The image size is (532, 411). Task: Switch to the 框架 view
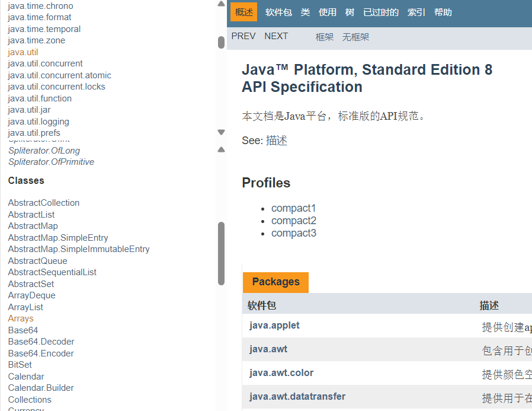(x=325, y=37)
